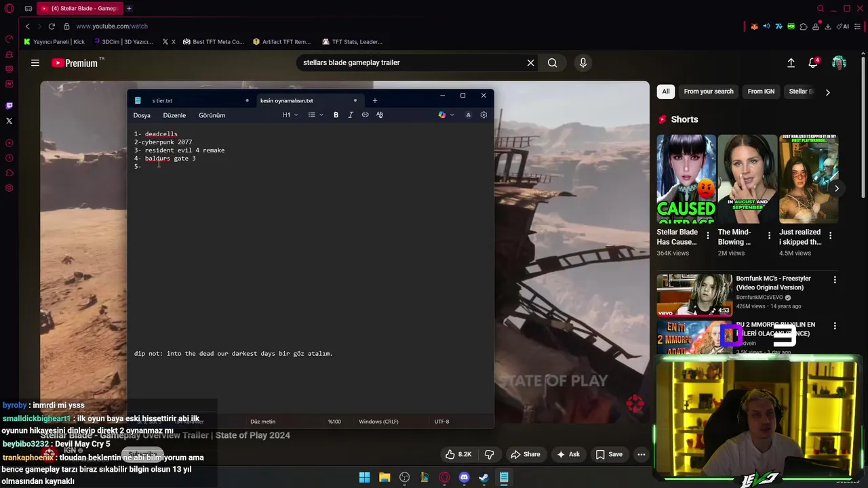
Task: Open Twitch icon in Opera sidebar
Action: pyautogui.click(x=9, y=106)
